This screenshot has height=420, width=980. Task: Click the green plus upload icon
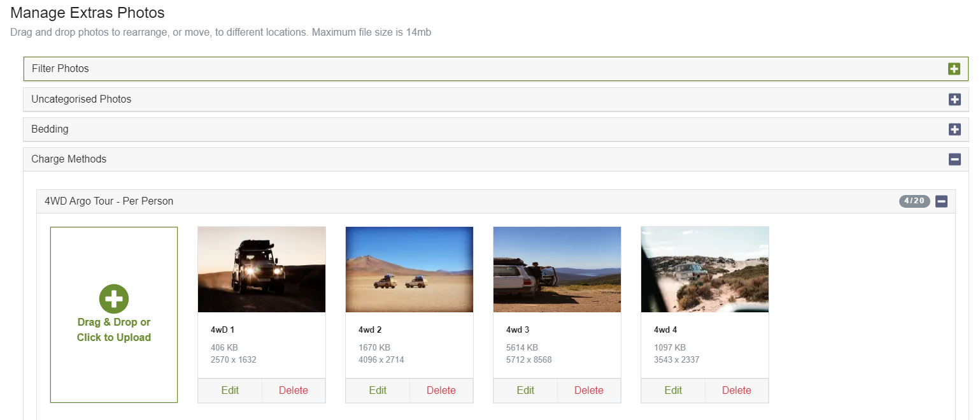point(114,299)
